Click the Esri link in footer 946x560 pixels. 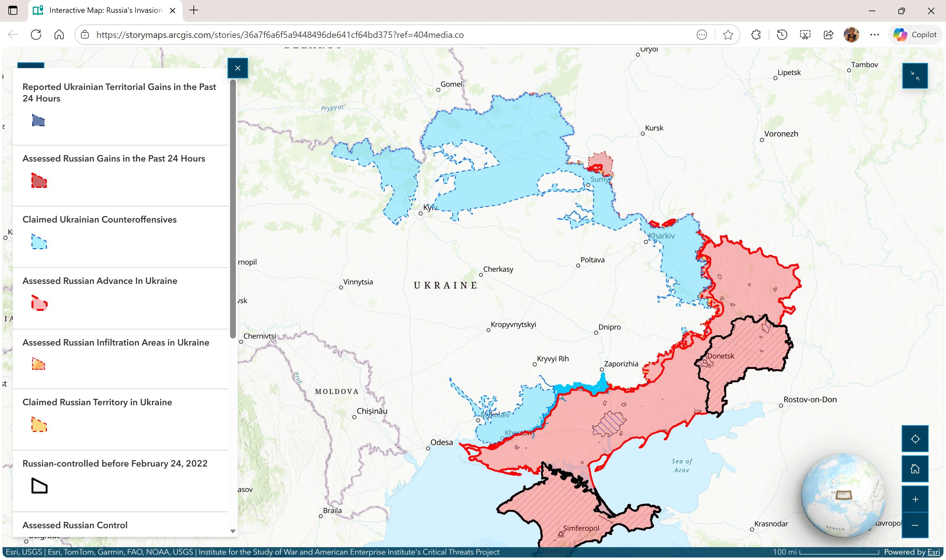pyautogui.click(x=933, y=552)
